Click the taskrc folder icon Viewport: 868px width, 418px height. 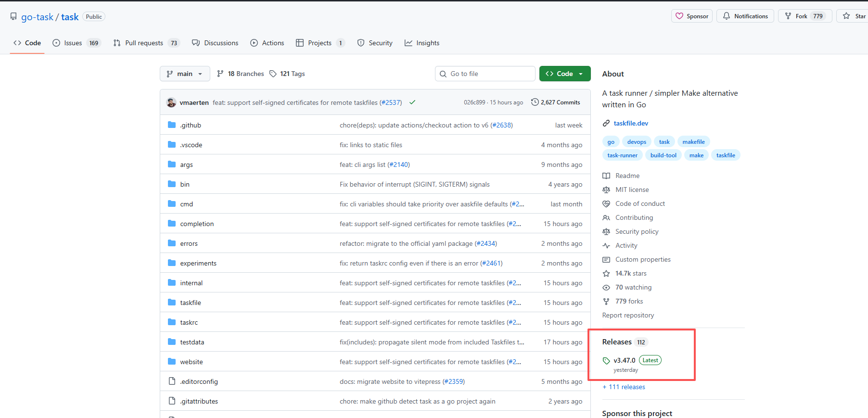pos(172,322)
